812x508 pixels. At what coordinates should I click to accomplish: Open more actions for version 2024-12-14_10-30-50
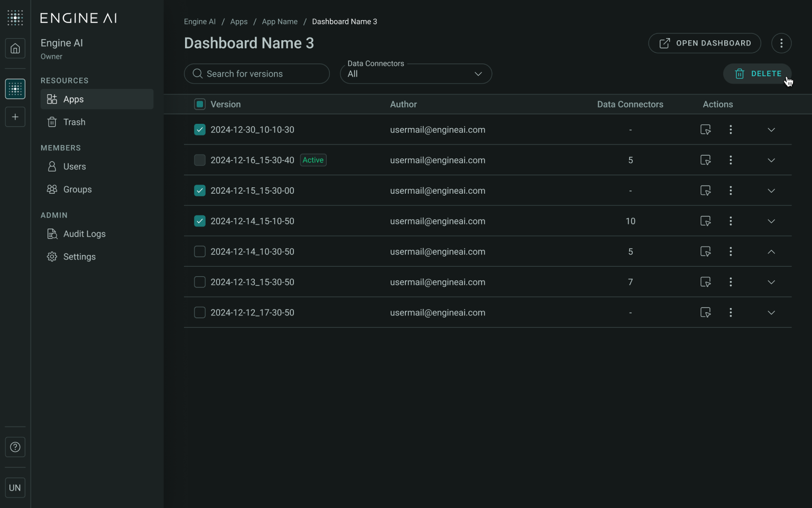[x=731, y=252]
